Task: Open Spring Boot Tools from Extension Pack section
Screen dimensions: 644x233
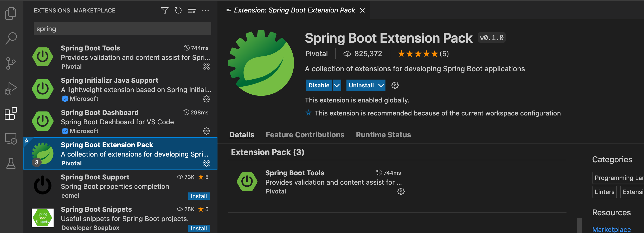Action: click(x=320, y=182)
